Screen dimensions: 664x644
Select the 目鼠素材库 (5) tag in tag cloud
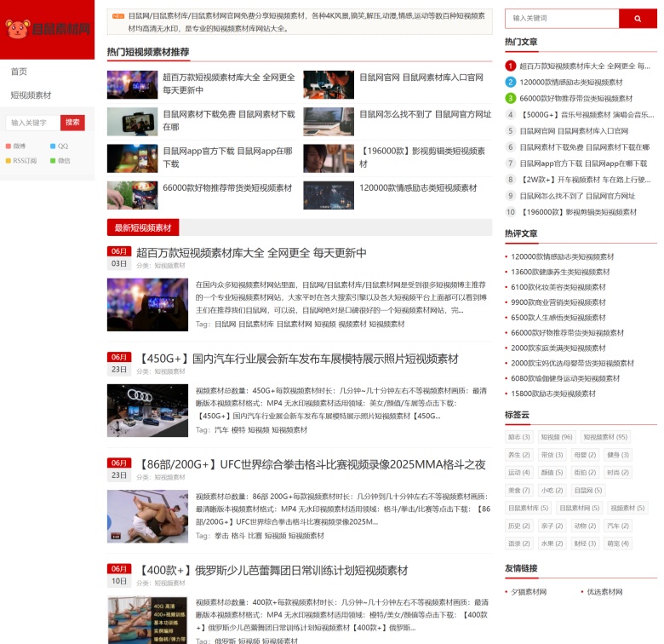pos(528,508)
